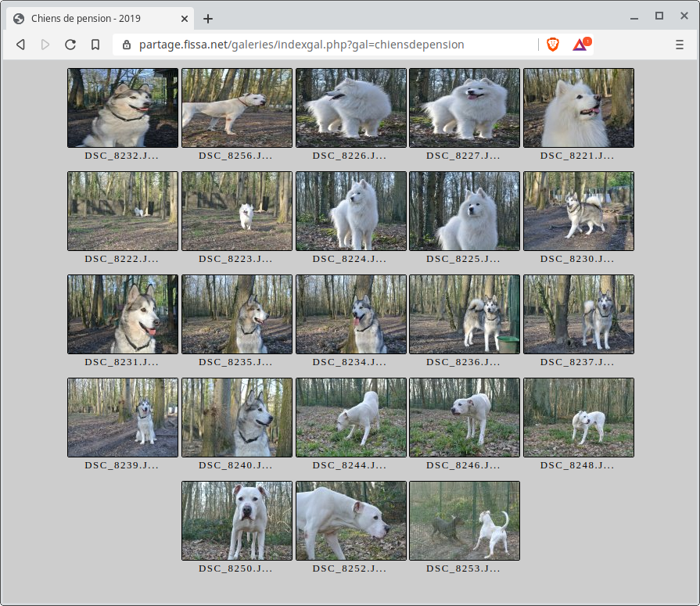Click the DSC_8236.J... caption
The image size is (700, 606).
click(x=463, y=362)
